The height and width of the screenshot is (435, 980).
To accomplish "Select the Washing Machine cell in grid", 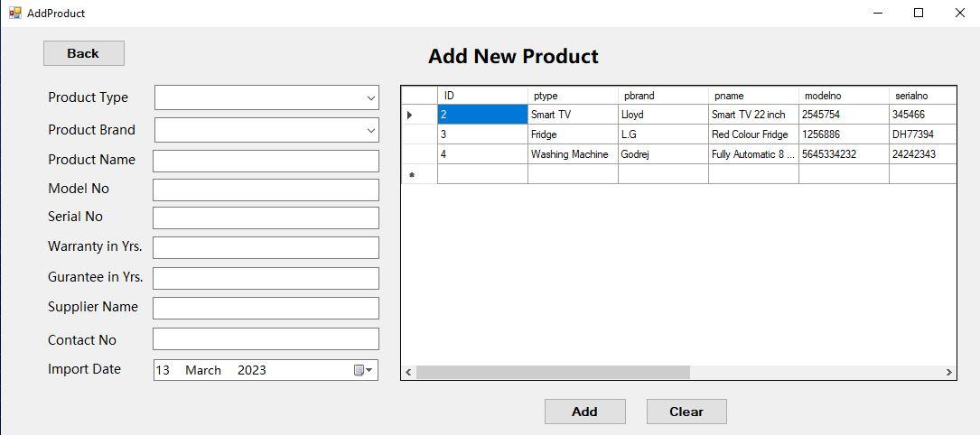I will (573, 154).
